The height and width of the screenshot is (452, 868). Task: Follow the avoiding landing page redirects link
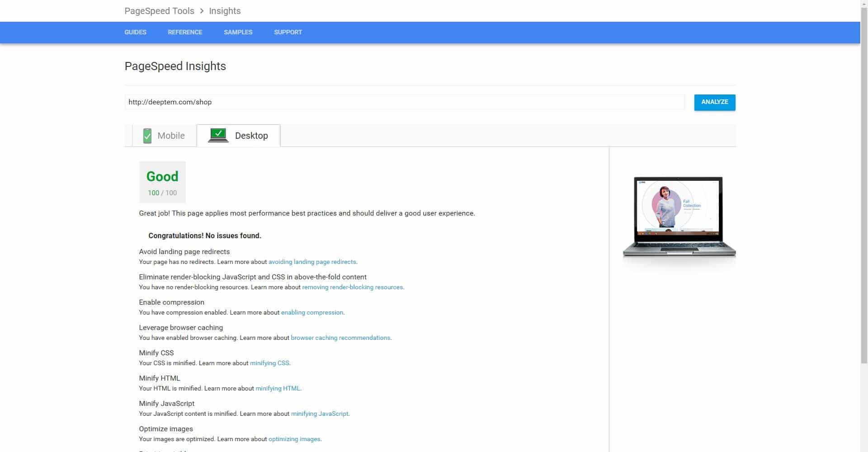[312, 262]
